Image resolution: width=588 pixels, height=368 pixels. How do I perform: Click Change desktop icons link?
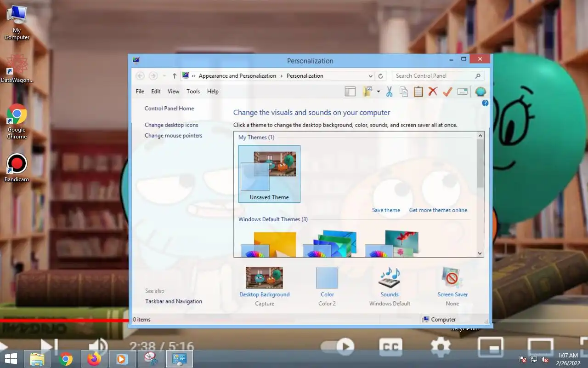coord(171,125)
